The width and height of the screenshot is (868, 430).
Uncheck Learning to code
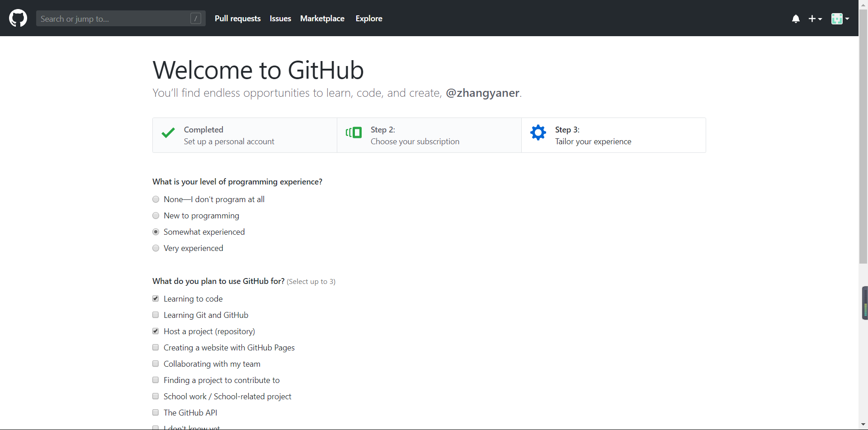tap(156, 298)
